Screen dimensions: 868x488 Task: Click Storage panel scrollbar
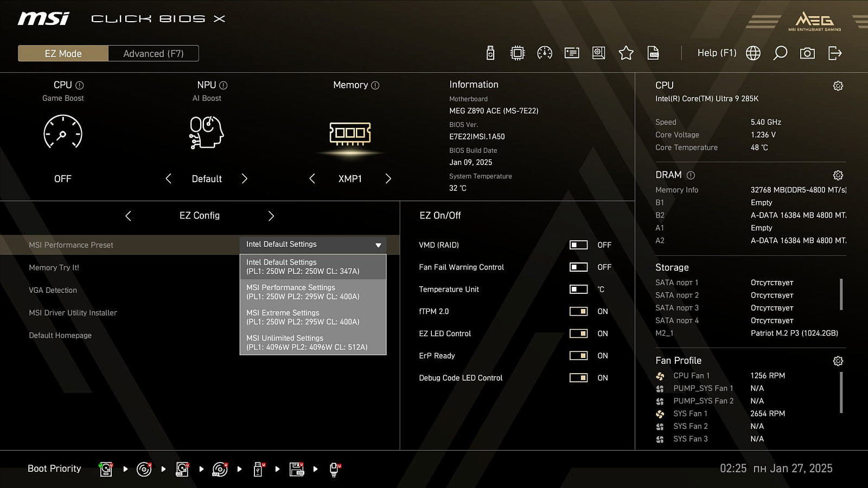[841, 294]
